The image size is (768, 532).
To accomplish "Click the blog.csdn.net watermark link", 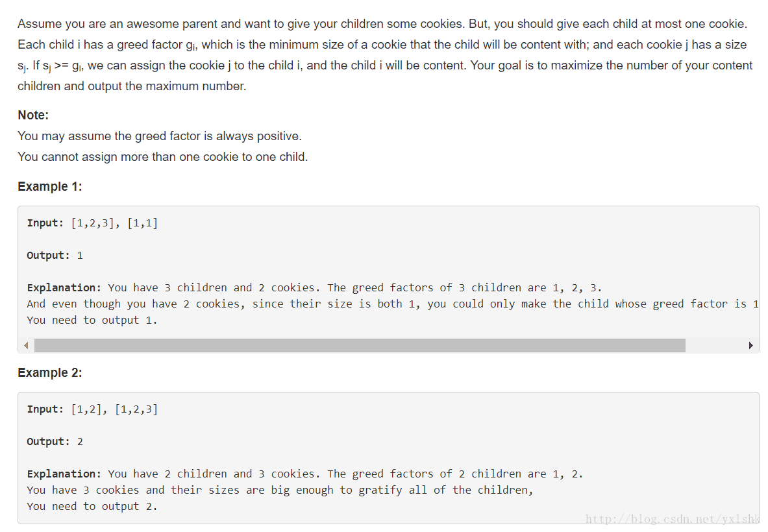I will 672,519.
